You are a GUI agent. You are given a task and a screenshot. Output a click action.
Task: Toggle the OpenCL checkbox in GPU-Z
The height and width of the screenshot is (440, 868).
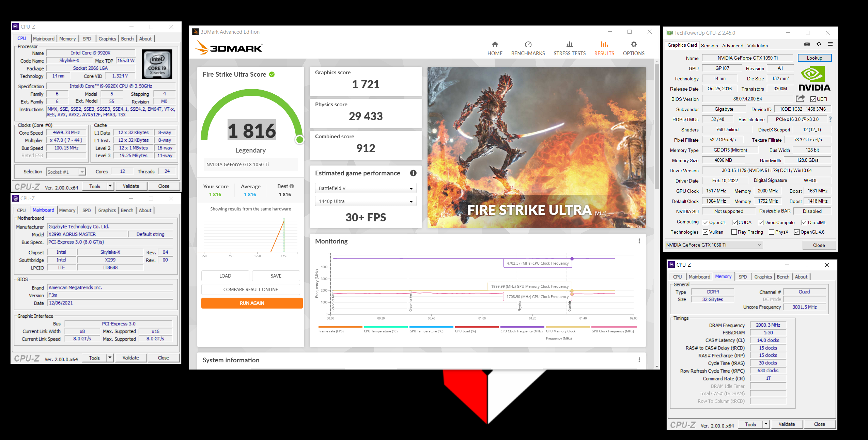[706, 222]
